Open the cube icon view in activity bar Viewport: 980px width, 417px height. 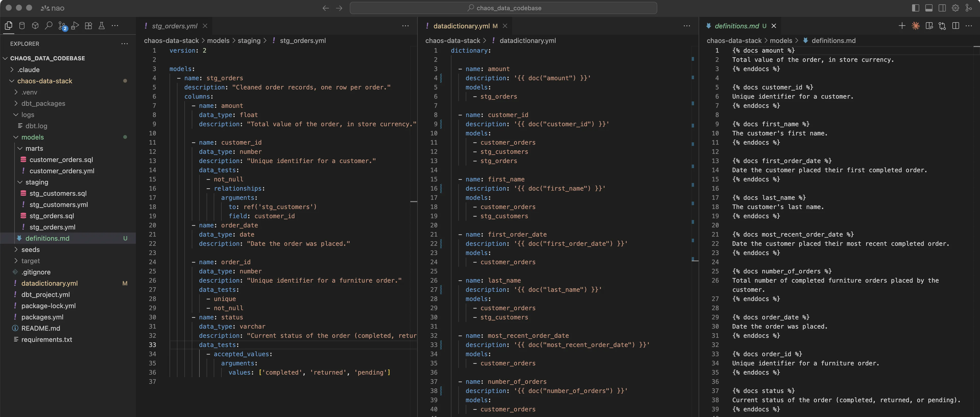click(x=35, y=26)
